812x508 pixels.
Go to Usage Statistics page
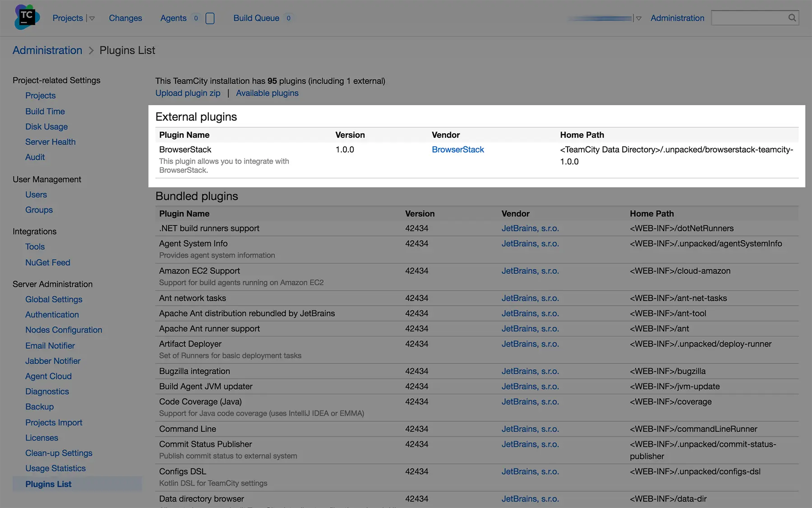[x=55, y=468]
